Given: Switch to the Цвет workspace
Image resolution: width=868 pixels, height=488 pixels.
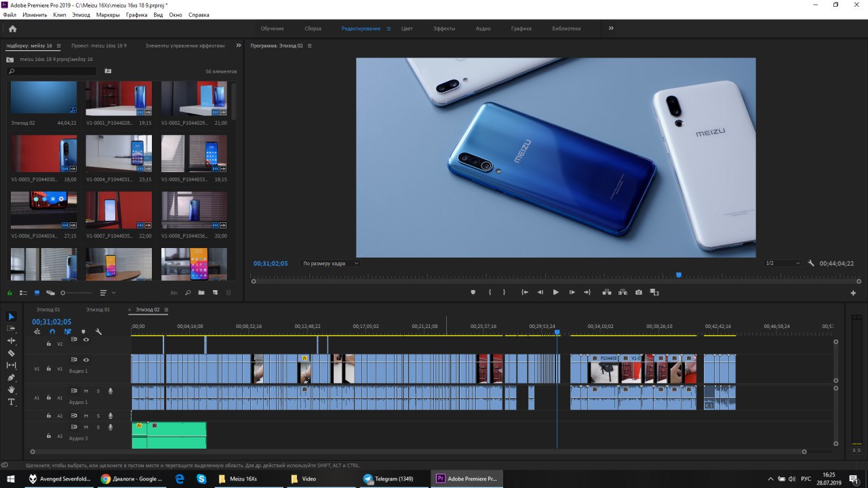Looking at the screenshot, I should (x=407, y=28).
